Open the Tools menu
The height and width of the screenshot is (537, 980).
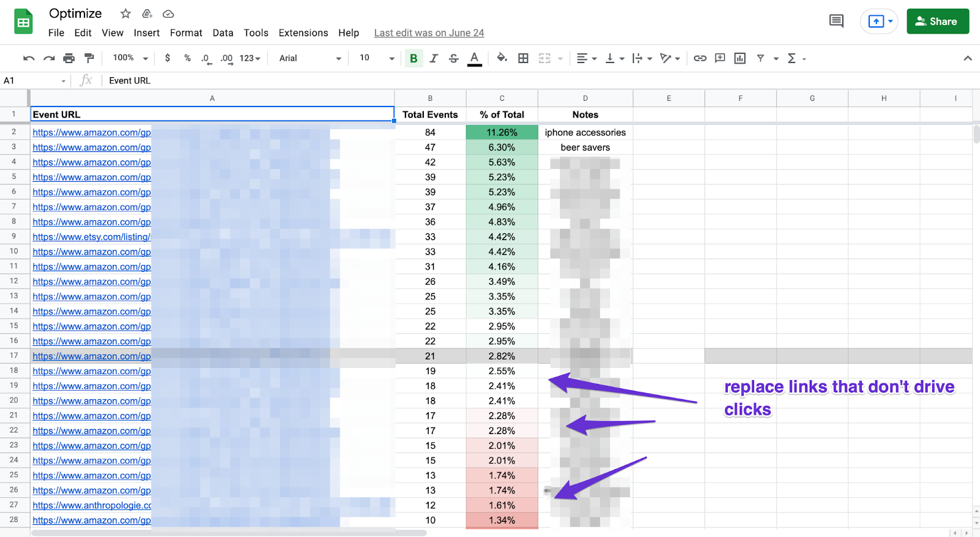tap(256, 33)
